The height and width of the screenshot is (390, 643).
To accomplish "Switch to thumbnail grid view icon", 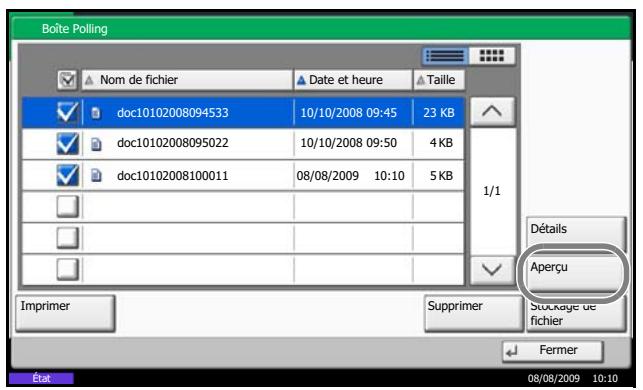I will tap(492, 56).
